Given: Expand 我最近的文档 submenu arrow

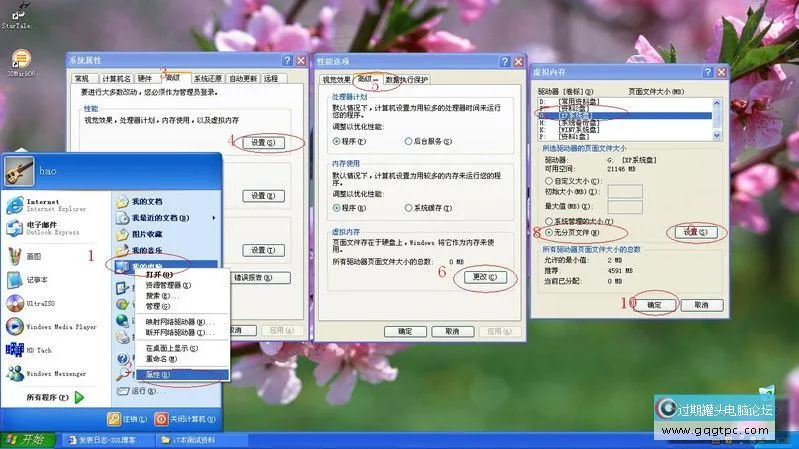Looking at the screenshot, I should pos(214,218).
